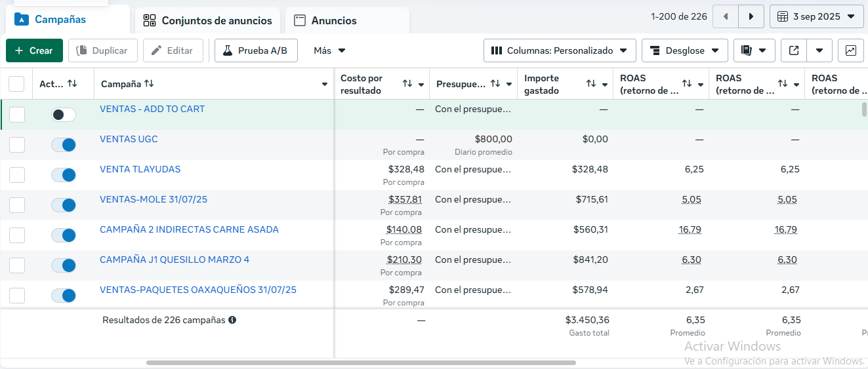Click the 16,79 ROAS under first ROAS column
Screen dimensions: 868x369
click(x=692, y=229)
